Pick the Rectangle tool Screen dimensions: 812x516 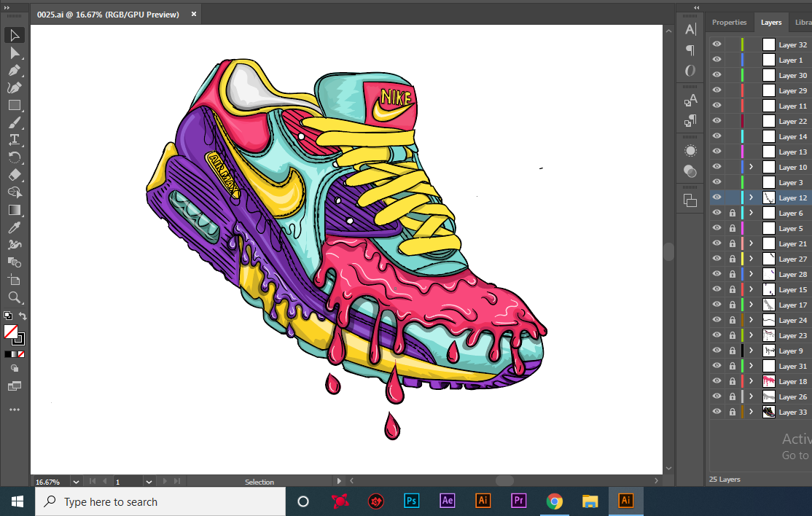(14, 106)
